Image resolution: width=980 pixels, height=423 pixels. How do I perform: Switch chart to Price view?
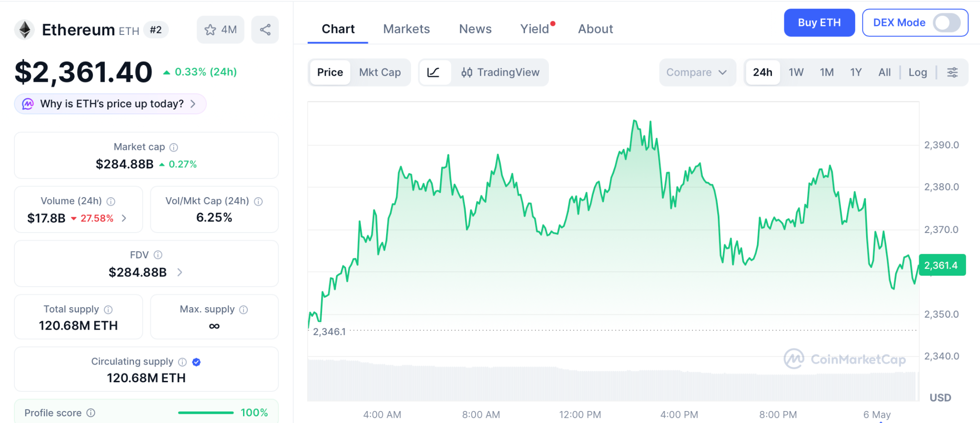(330, 72)
